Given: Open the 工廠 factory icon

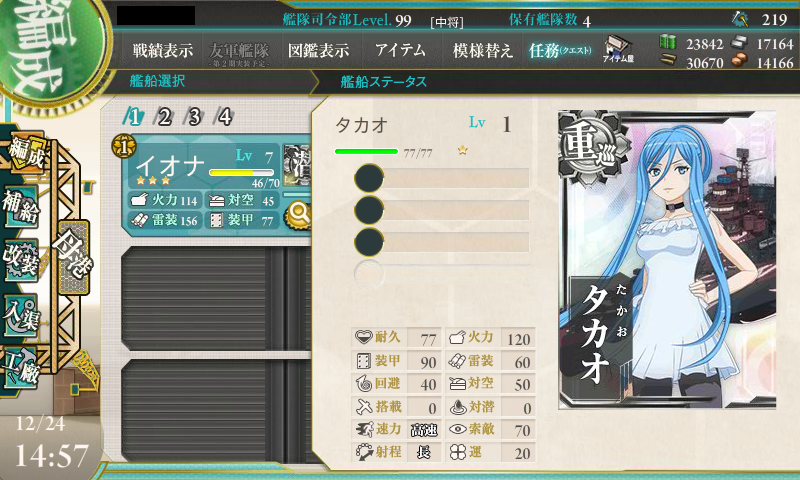Looking at the screenshot, I should [x=20, y=367].
